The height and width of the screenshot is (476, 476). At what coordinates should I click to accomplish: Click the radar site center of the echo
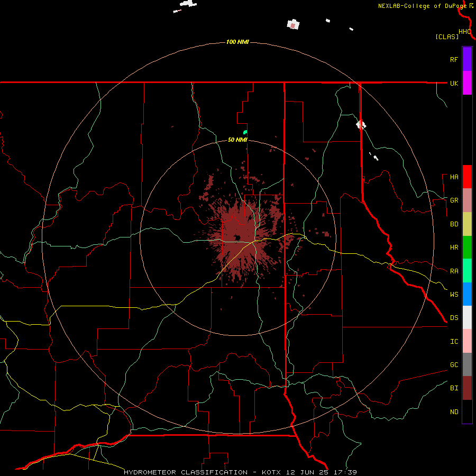[237, 237]
